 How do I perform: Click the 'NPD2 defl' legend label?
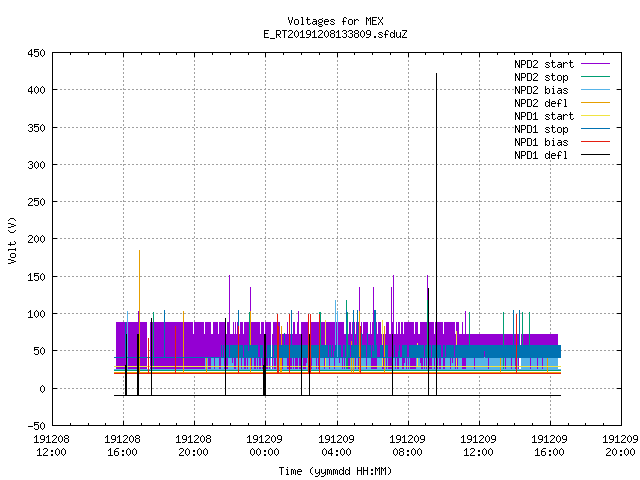(541, 103)
